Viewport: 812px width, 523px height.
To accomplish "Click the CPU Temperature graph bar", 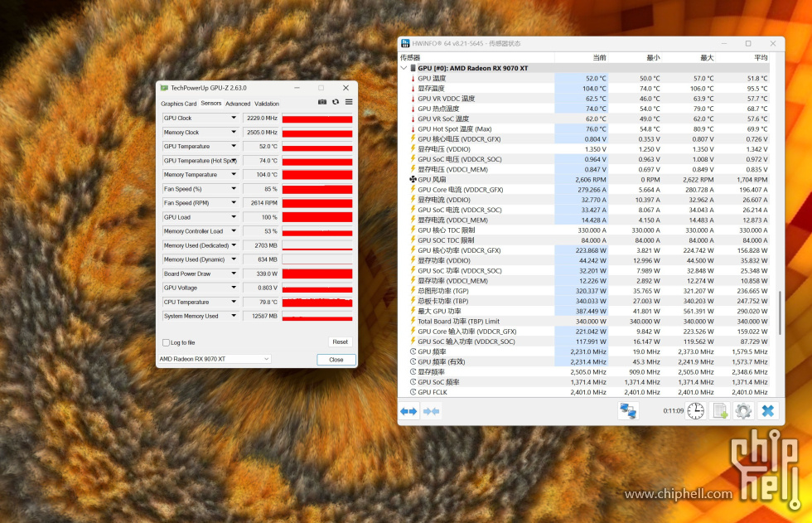I will (x=317, y=302).
